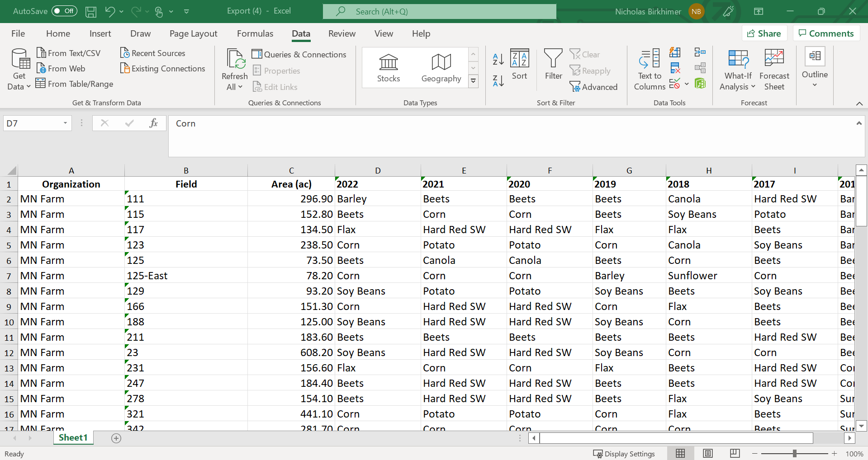The width and height of the screenshot is (868, 460).
Task: Click the Sheet1 tab
Action: [73, 437]
